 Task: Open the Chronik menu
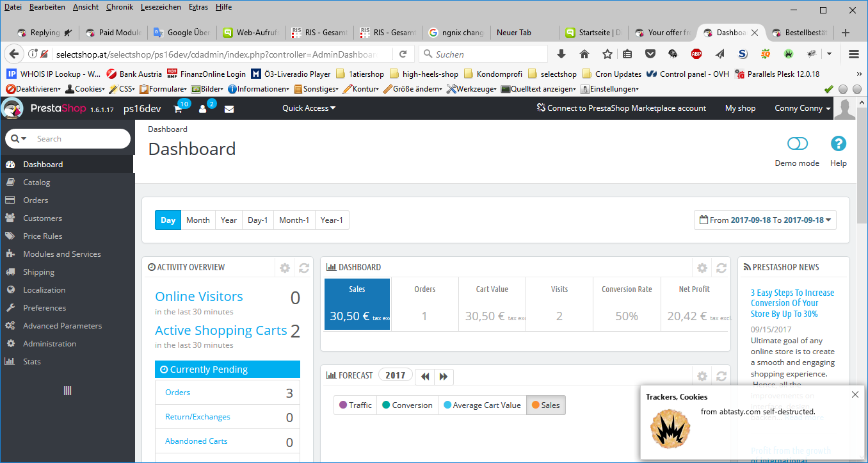tap(120, 7)
